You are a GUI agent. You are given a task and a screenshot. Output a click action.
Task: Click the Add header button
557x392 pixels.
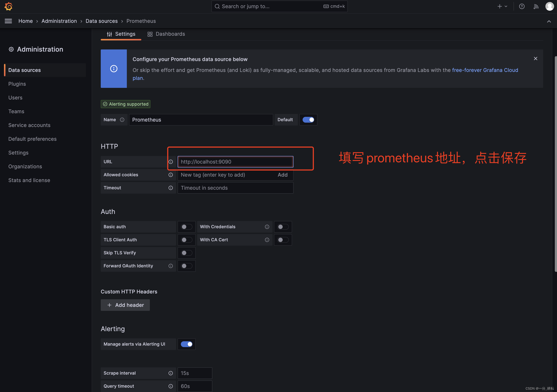click(125, 305)
